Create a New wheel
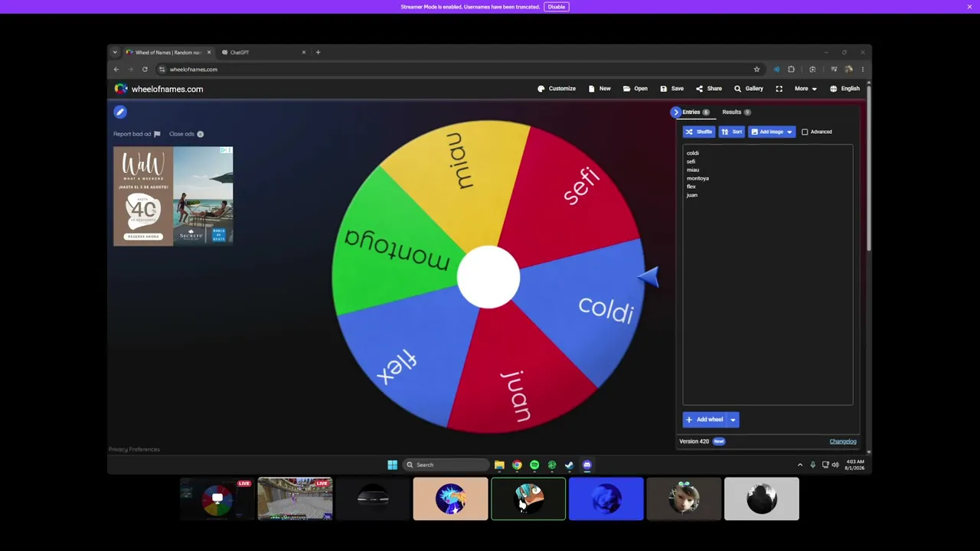The image size is (980, 551). [x=599, y=89]
